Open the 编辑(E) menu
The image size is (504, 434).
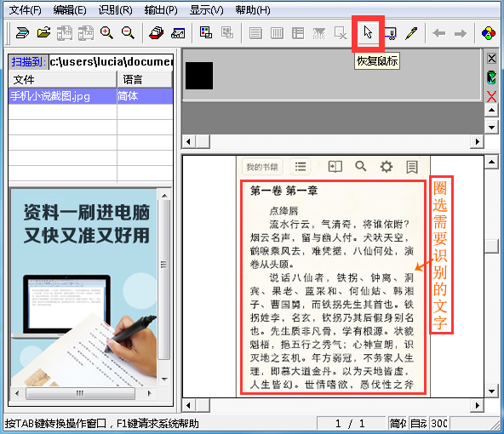(70, 10)
